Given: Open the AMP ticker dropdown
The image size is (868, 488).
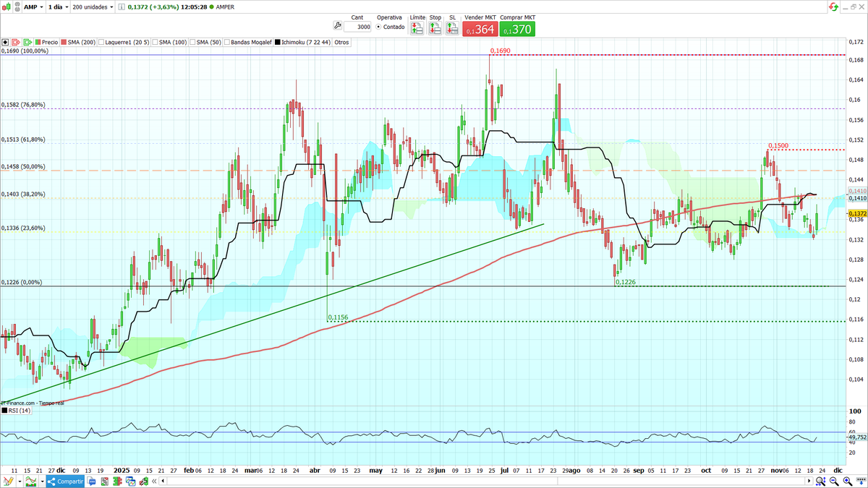Looking at the screenshot, I should click(33, 7).
